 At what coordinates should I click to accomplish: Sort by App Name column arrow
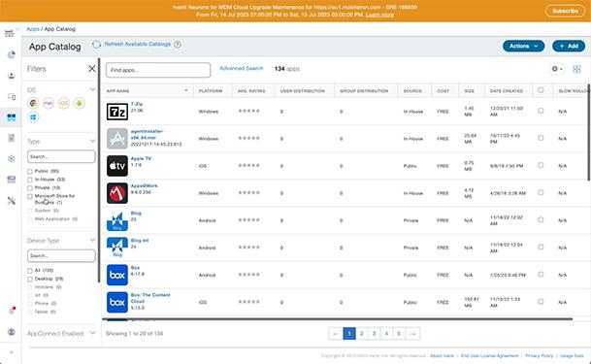click(x=186, y=90)
